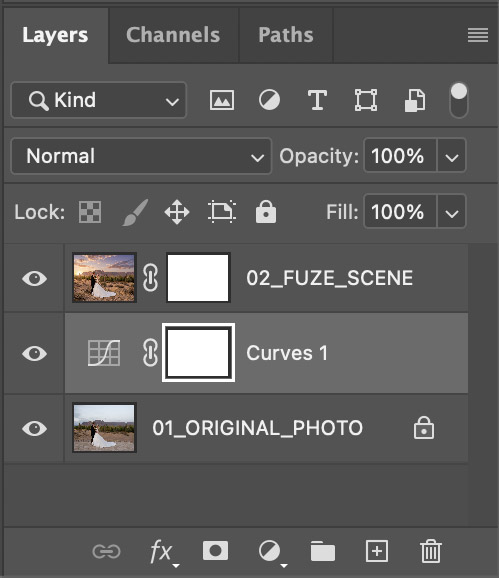Switch to the Channels tab

(173, 35)
